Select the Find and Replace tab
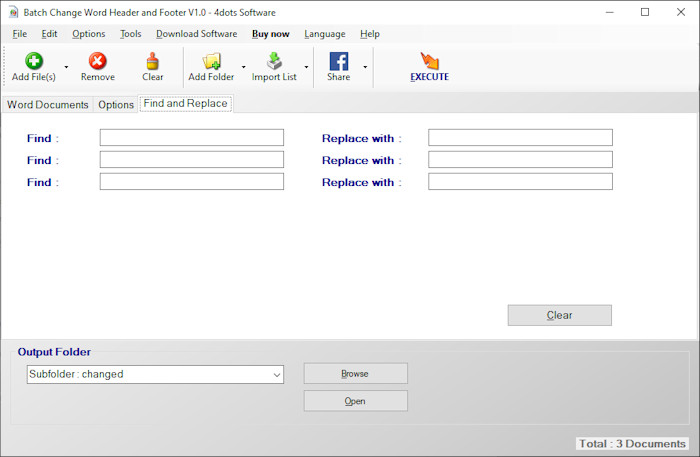The image size is (700, 457). pos(185,104)
